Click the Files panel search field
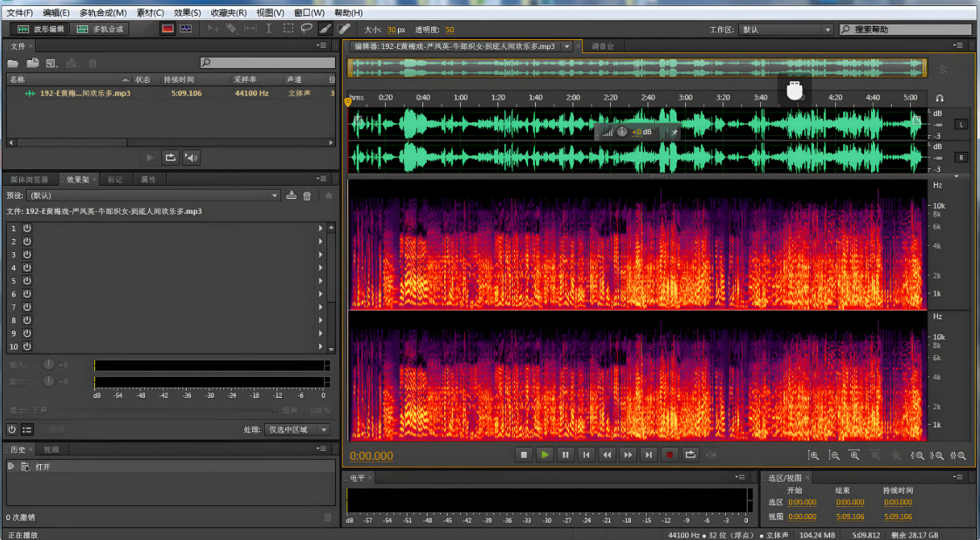This screenshot has width=980, height=540. (268, 63)
